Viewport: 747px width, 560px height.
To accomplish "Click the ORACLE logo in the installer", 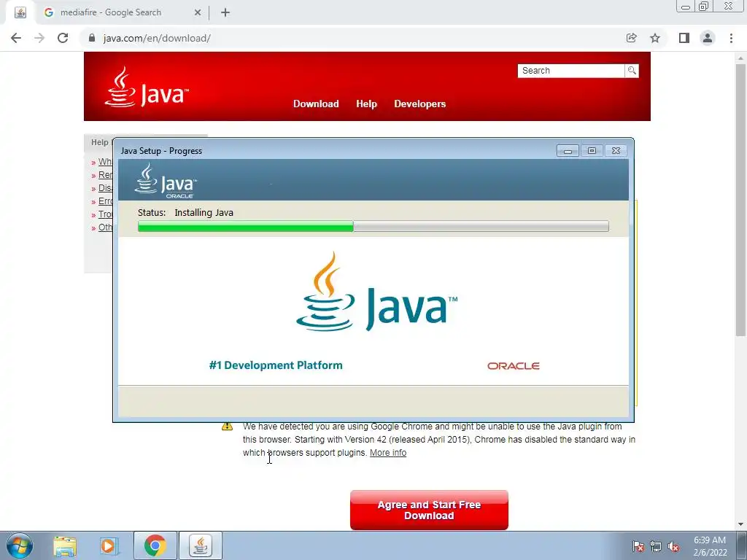I will tap(513, 366).
